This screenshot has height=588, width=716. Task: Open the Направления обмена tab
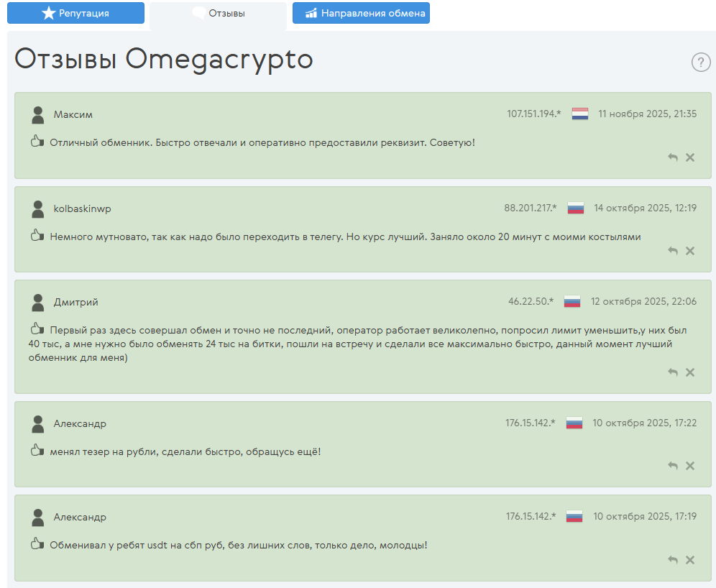pyautogui.click(x=361, y=13)
